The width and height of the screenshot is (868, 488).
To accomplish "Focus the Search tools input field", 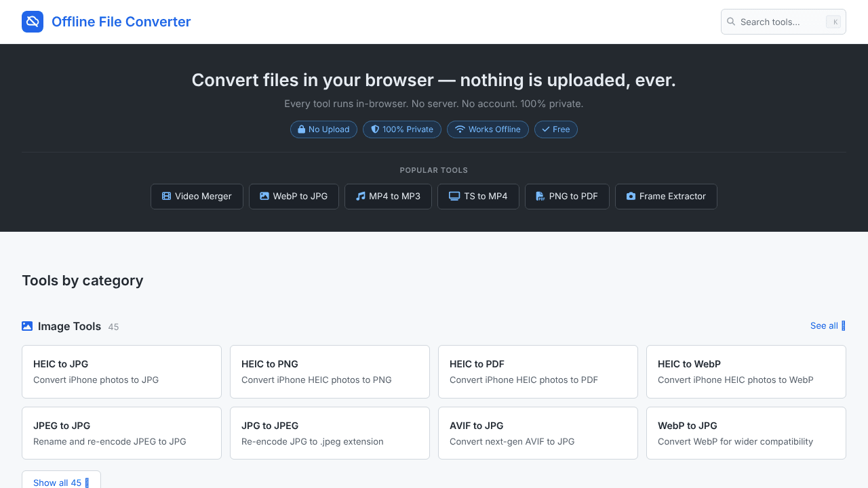I will click(783, 22).
